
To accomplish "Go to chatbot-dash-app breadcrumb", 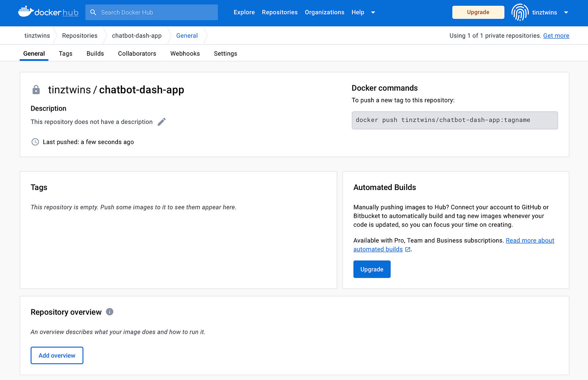I will (137, 36).
